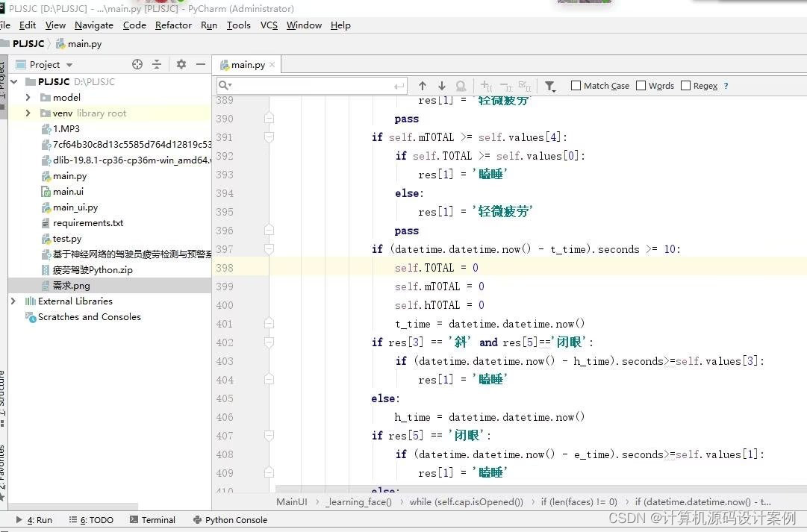Select main_ui.py in project tree
Screen dimensions: 807x532
(x=75, y=207)
